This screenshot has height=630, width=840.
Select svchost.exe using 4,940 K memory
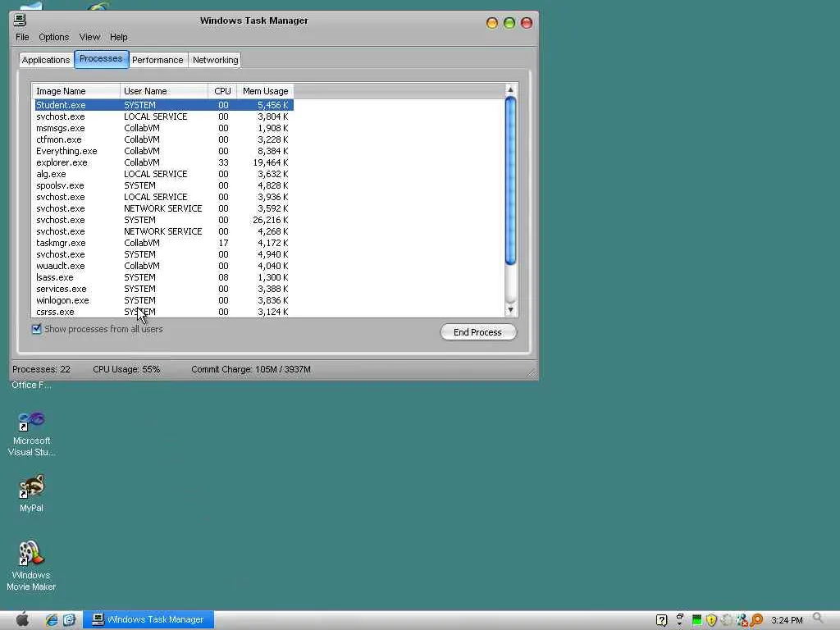point(164,254)
